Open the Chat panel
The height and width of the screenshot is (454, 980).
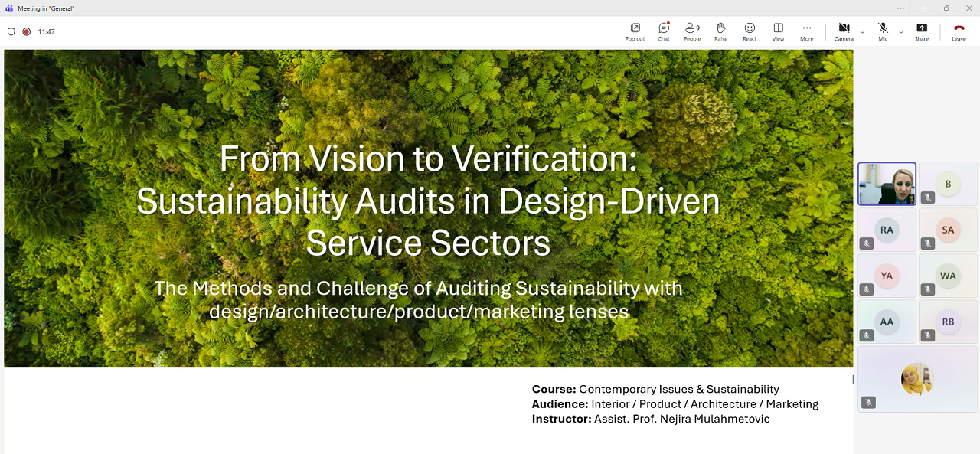tap(663, 31)
